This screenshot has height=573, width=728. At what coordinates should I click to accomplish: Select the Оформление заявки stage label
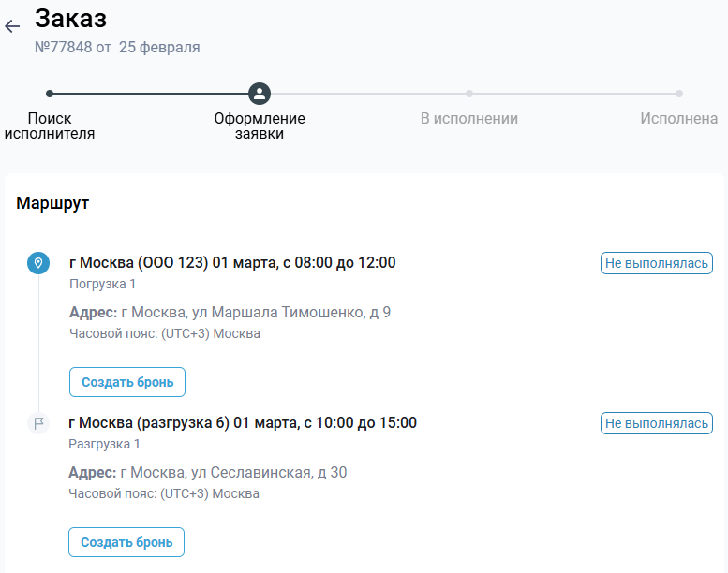click(260, 125)
